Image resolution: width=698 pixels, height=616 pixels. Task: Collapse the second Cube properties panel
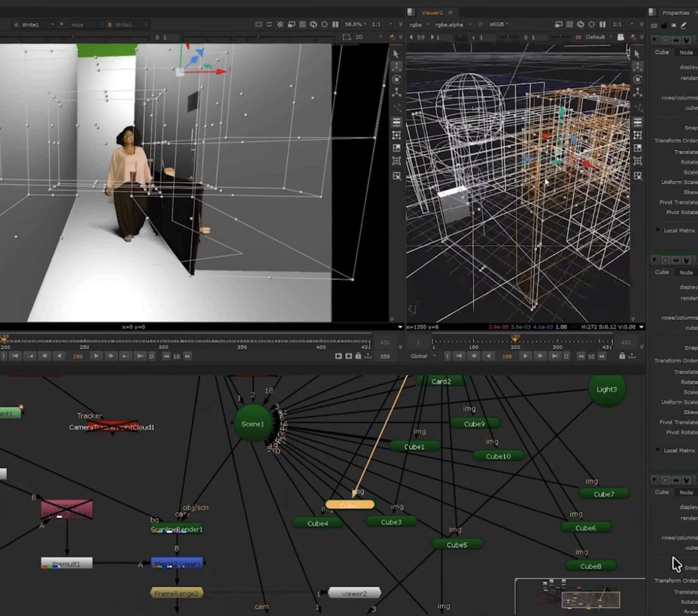[x=655, y=260]
